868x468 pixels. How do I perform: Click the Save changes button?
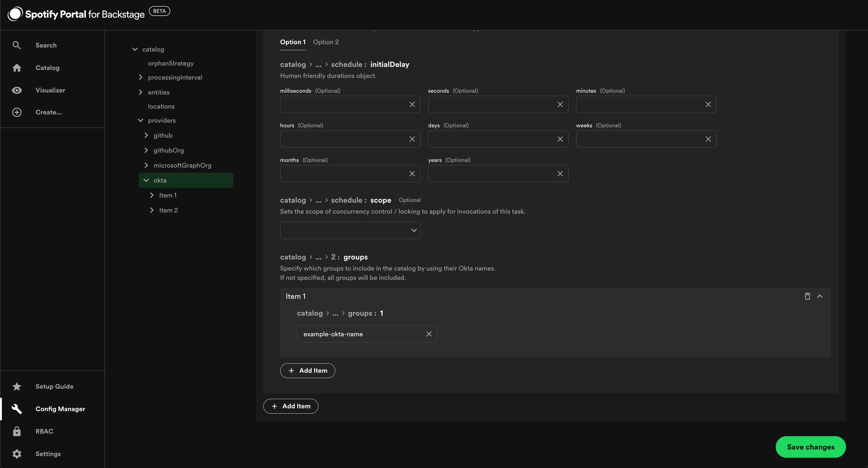[810, 447]
